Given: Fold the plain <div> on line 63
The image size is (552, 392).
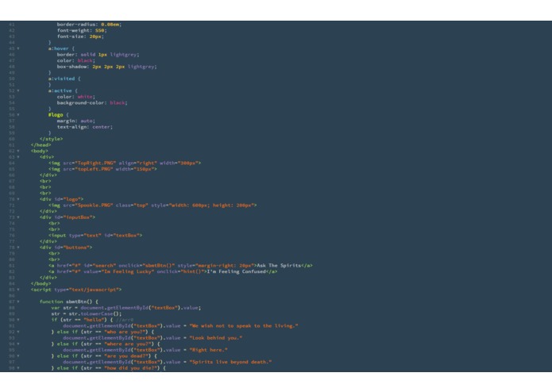Looking at the screenshot, I should click(18, 157).
